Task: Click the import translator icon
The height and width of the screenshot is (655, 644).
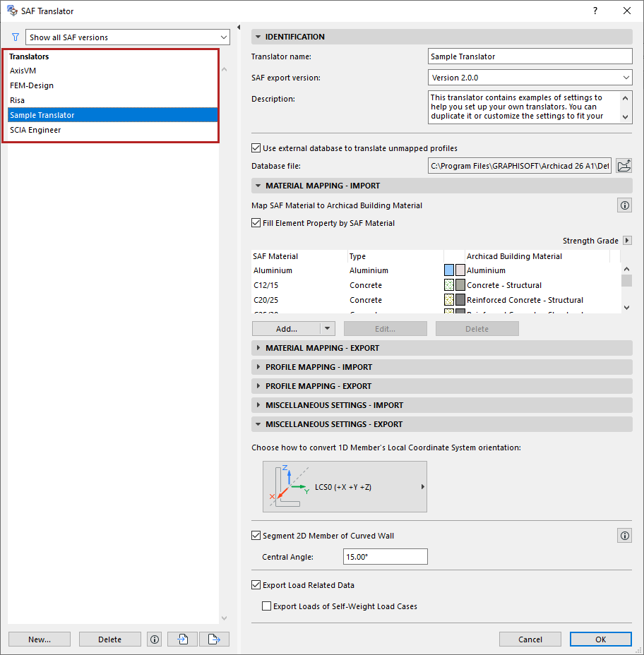Action: pyautogui.click(x=183, y=639)
